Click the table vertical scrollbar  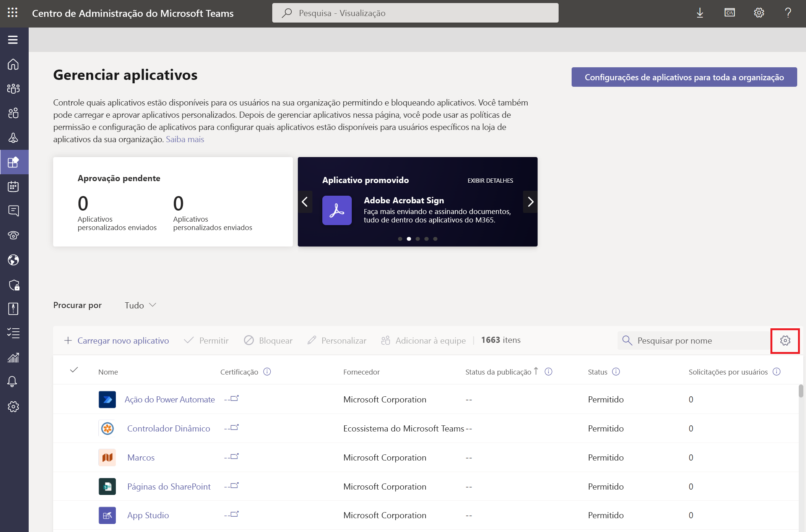[801, 391]
